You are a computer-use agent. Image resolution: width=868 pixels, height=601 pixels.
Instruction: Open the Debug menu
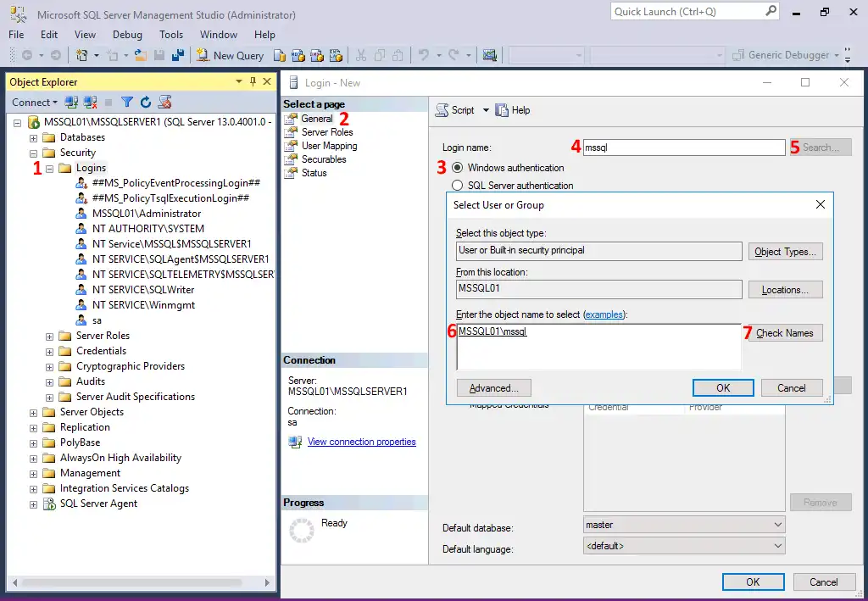[x=127, y=35]
